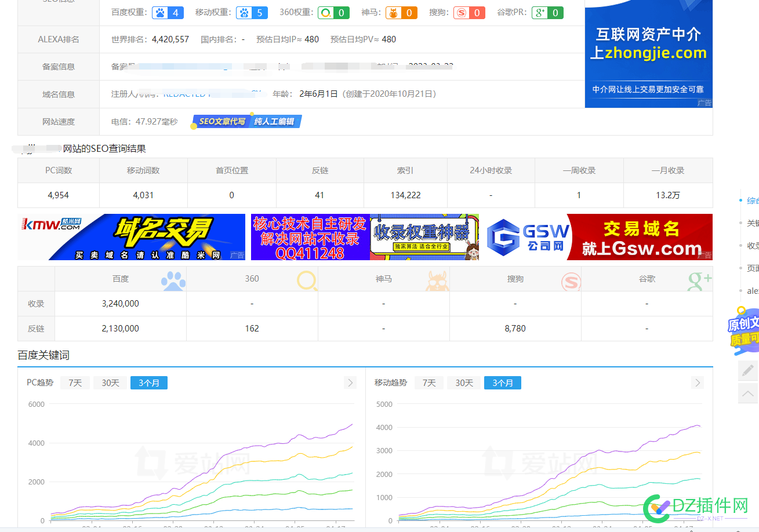759x532 pixels.
Task: Expand mobile trend chart arrow
Action: pos(698,382)
